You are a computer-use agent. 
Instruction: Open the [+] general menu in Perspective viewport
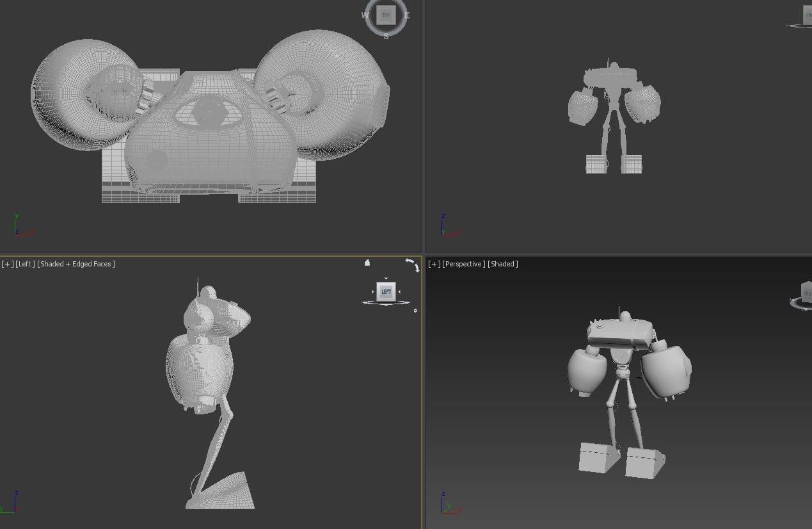(434, 264)
